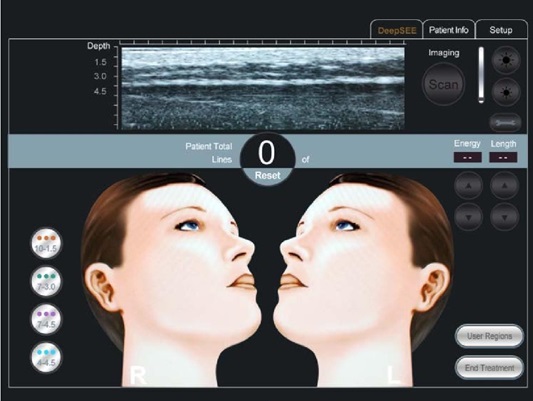Raise the Energy level with up arrow

point(468,186)
